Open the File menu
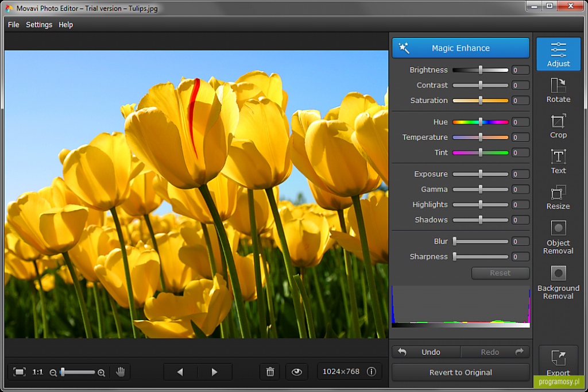 [14, 24]
